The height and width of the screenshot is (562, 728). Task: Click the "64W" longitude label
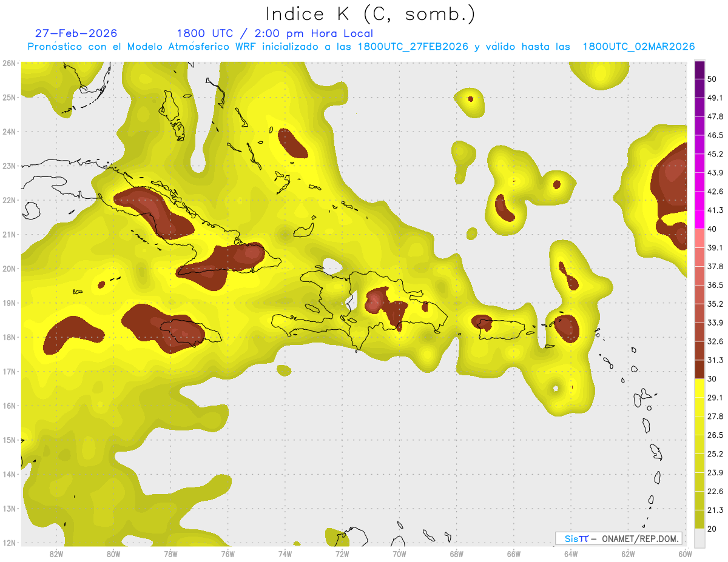click(570, 554)
